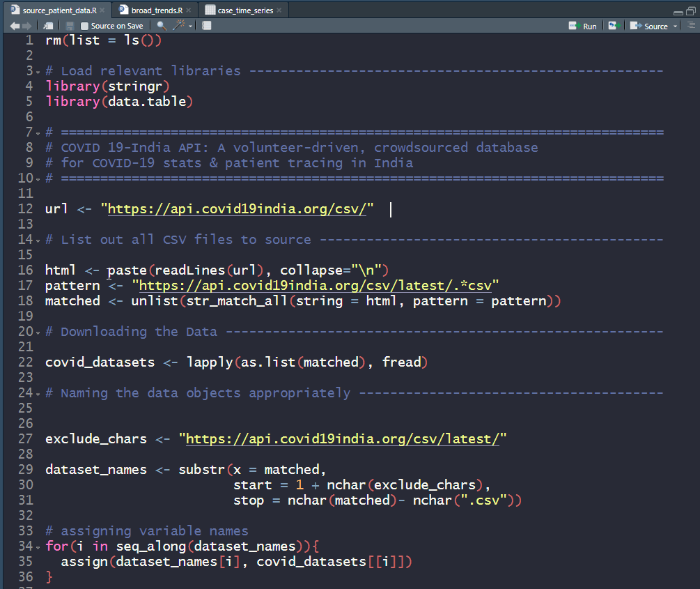Click the fread function on line 22
Image resolution: width=700 pixels, height=589 pixels.
(x=402, y=362)
